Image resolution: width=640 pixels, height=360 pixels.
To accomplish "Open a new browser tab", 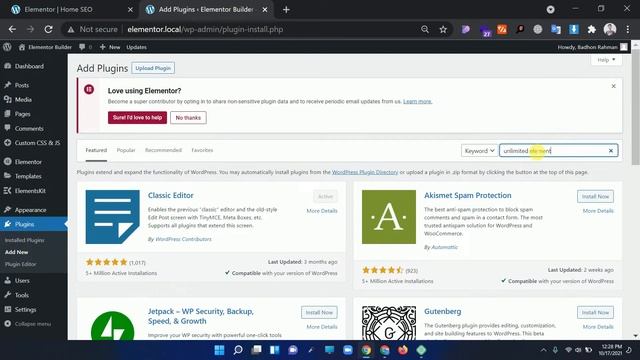I will [x=286, y=9].
